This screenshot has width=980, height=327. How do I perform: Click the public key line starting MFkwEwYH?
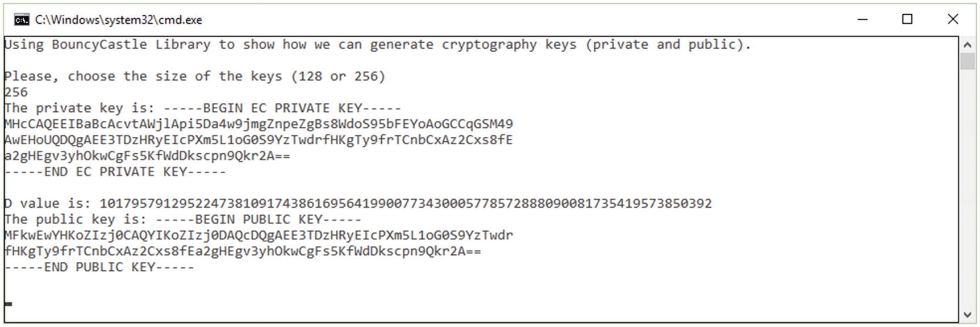point(258,235)
